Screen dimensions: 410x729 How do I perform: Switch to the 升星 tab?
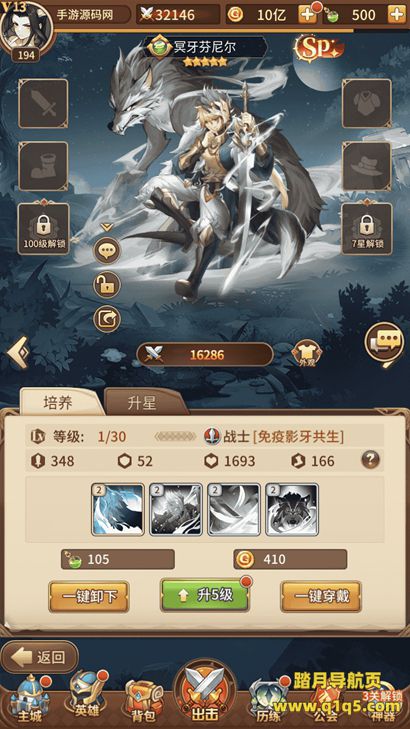(x=142, y=403)
